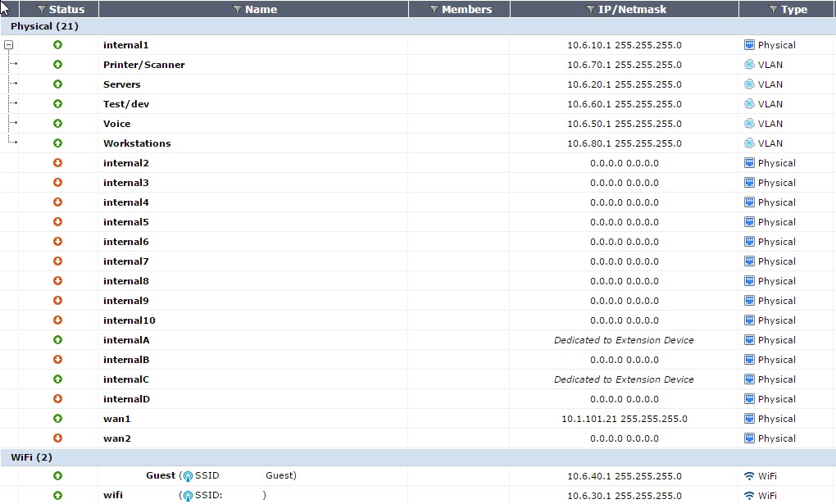This screenshot has height=504, width=836.
Task: Click internalA's Dedicated to Extension Device text
Action: (624, 340)
